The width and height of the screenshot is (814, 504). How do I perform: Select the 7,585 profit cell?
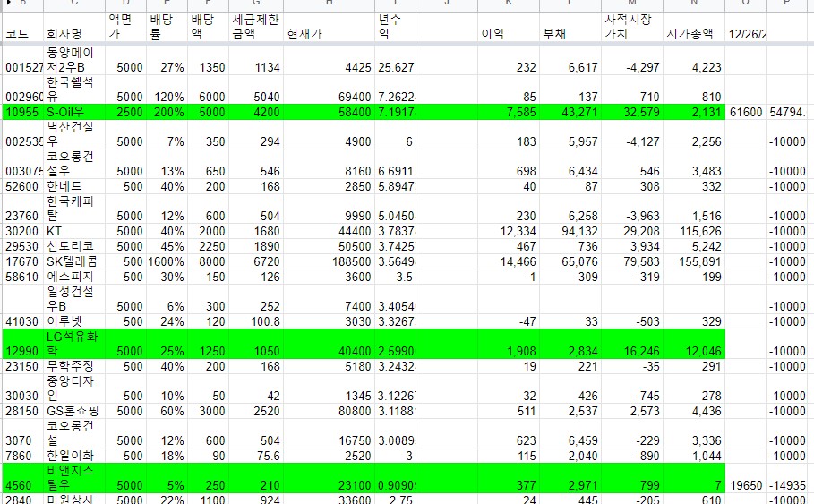509,112
